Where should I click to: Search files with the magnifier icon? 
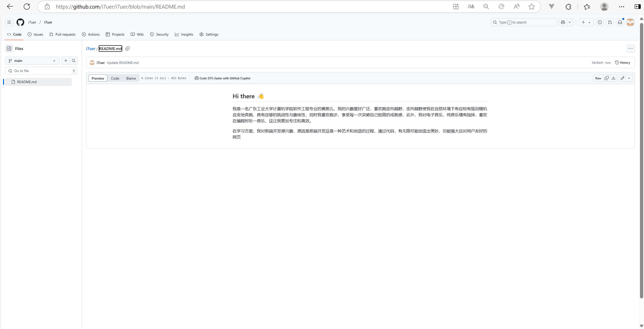pos(74,61)
